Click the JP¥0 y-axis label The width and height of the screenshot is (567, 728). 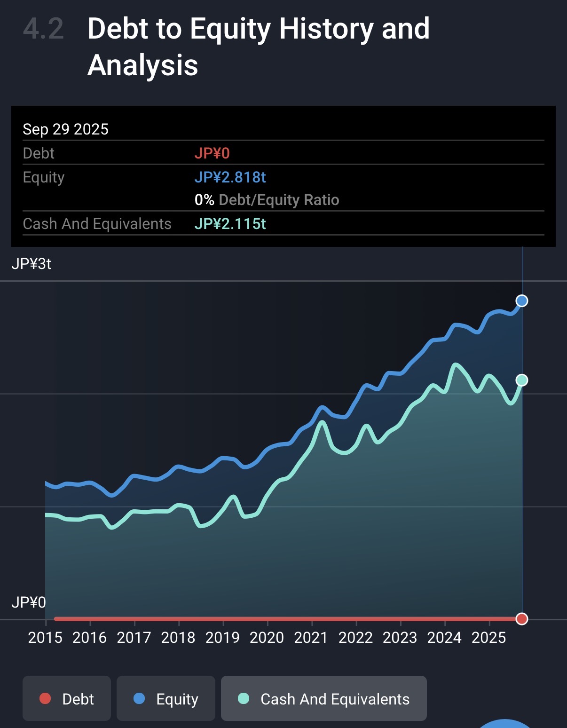29,602
